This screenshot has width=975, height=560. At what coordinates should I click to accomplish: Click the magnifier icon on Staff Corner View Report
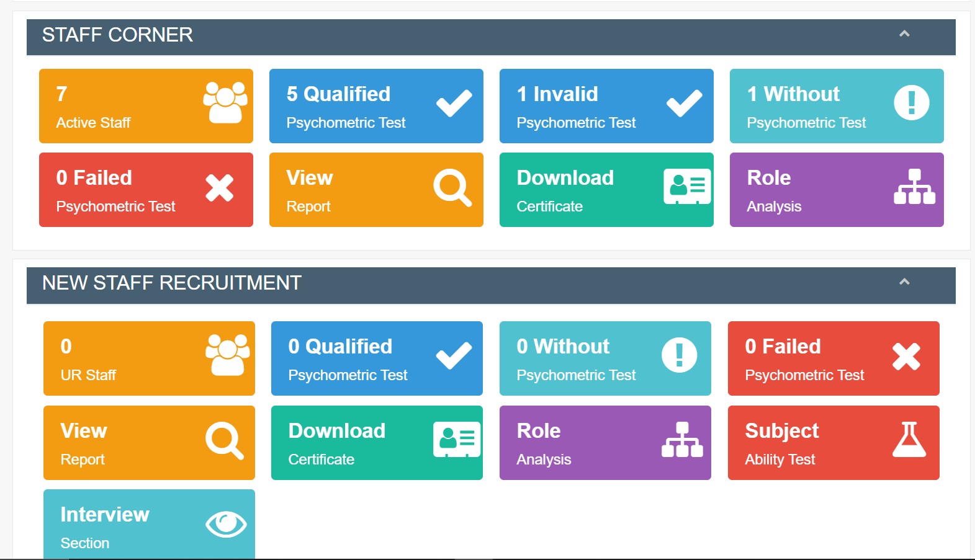pyautogui.click(x=452, y=187)
